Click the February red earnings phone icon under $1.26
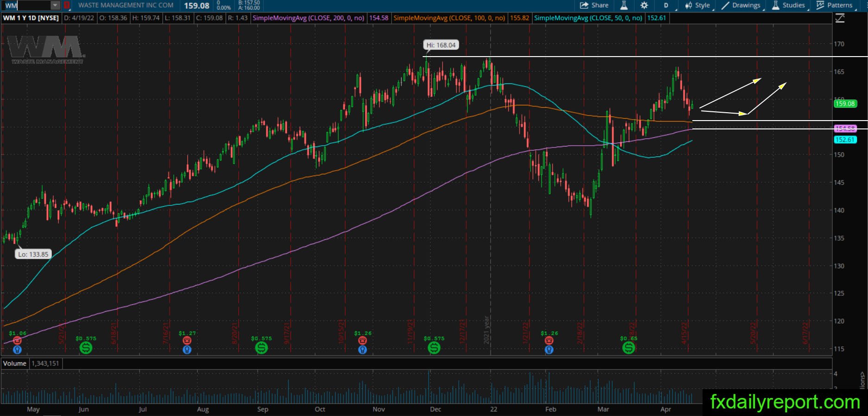The image size is (868, 416). click(549, 341)
